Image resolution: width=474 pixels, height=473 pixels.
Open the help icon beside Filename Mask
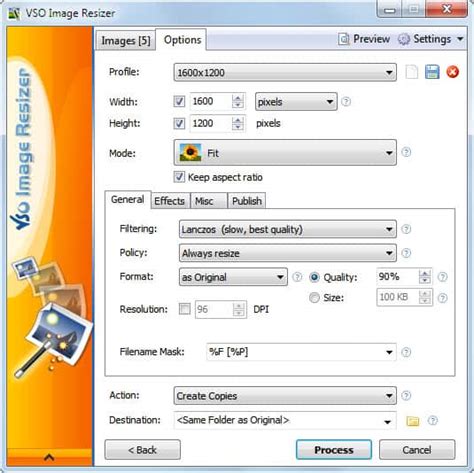pyautogui.click(x=406, y=352)
